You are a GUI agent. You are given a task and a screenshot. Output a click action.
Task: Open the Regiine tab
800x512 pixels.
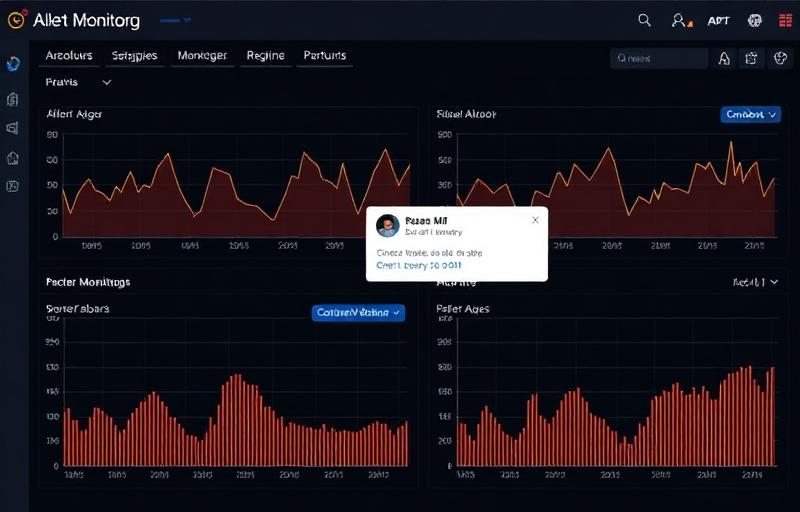pyautogui.click(x=265, y=56)
